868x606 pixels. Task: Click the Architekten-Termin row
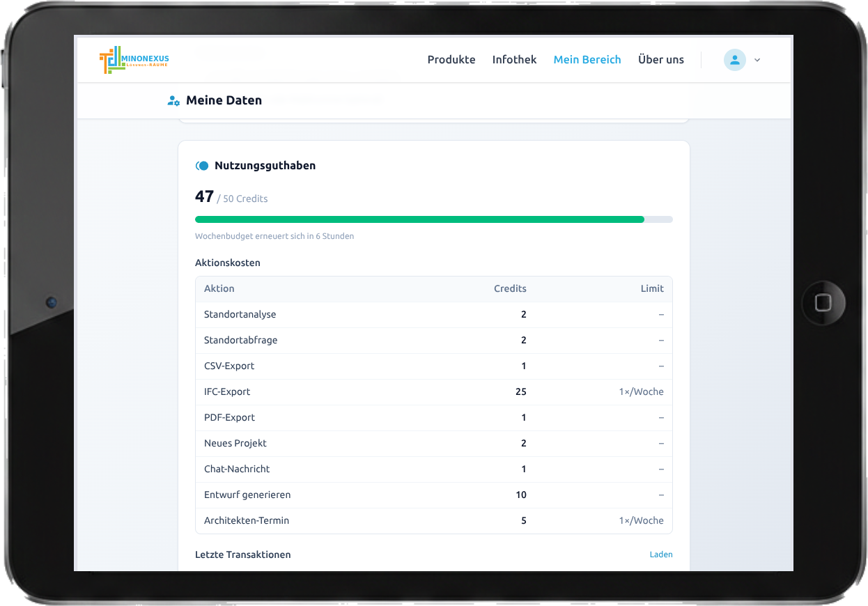[x=433, y=520]
